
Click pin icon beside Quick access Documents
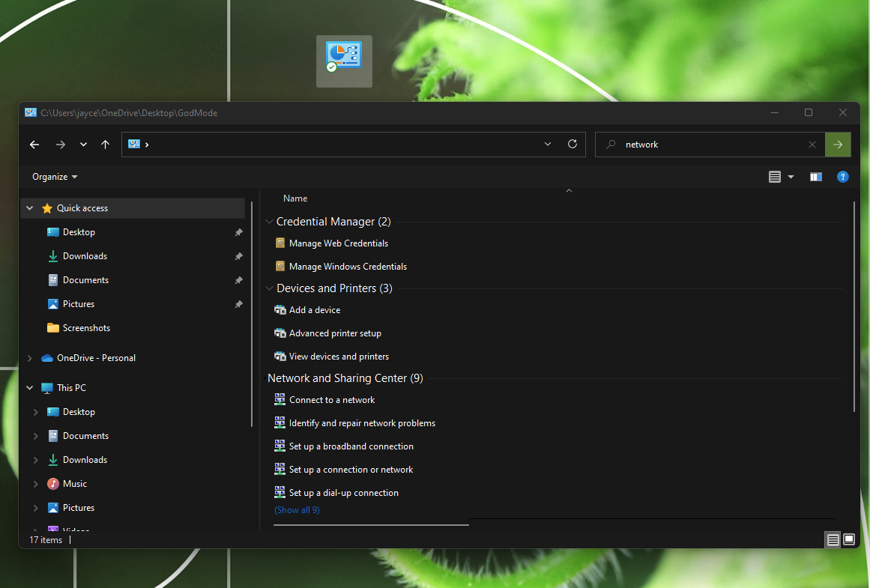pyautogui.click(x=238, y=279)
